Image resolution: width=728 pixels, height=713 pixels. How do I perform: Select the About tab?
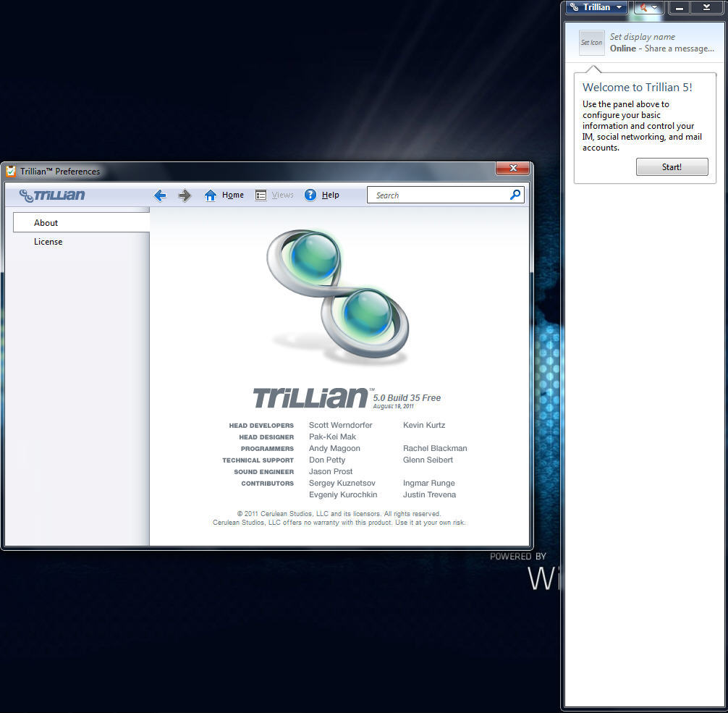click(46, 222)
